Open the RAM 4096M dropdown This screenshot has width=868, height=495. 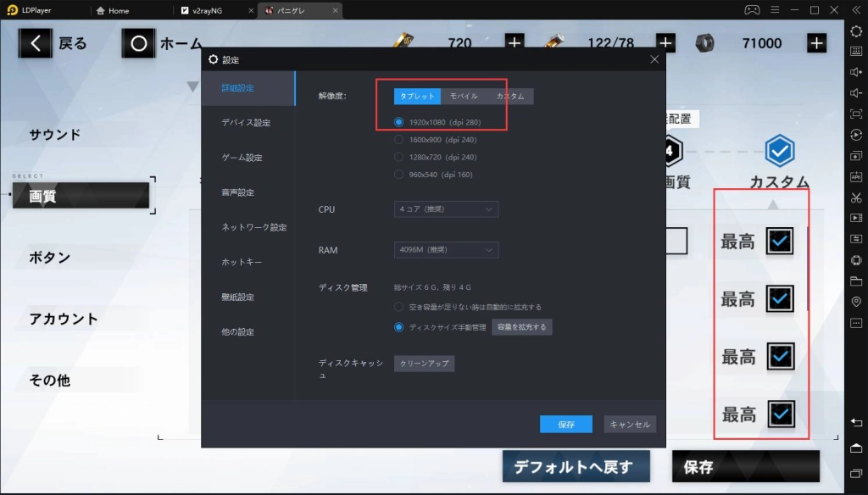pyautogui.click(x=446, y=250)
